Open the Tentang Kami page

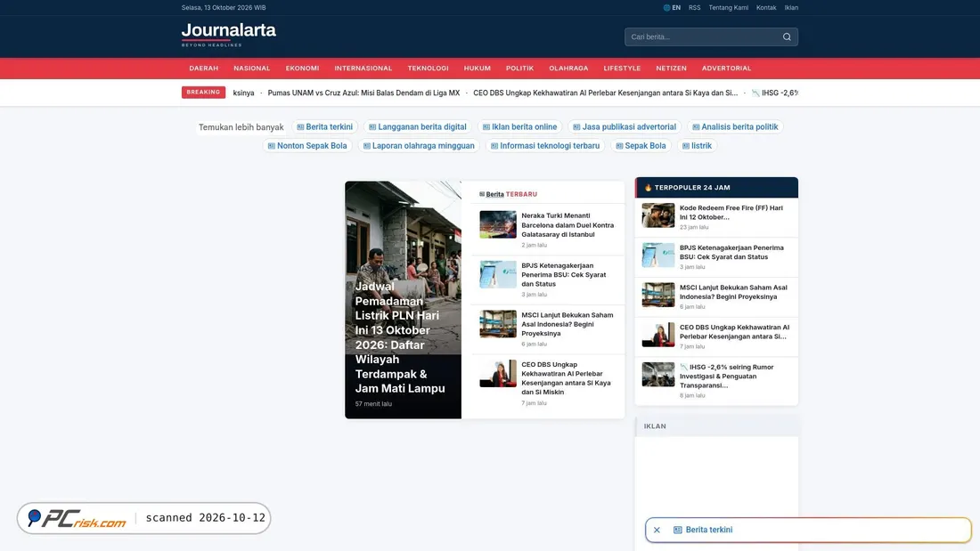coord(728,7)
